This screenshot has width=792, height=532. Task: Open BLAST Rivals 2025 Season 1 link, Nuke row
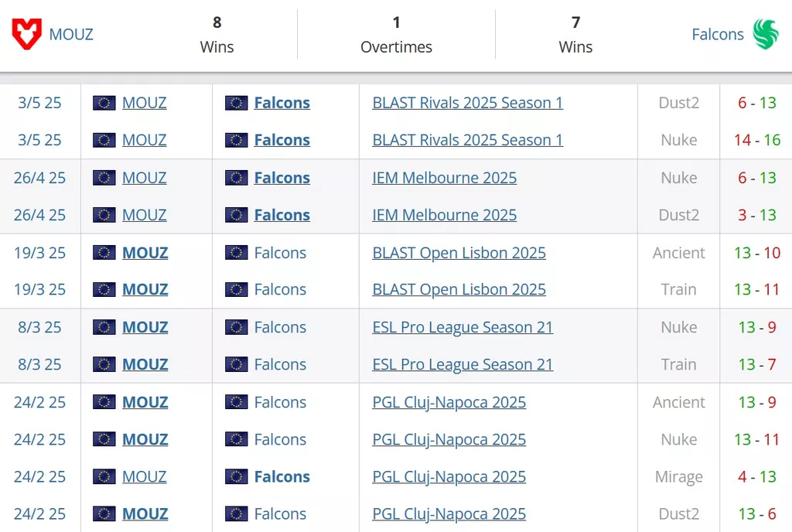[467, 140]
